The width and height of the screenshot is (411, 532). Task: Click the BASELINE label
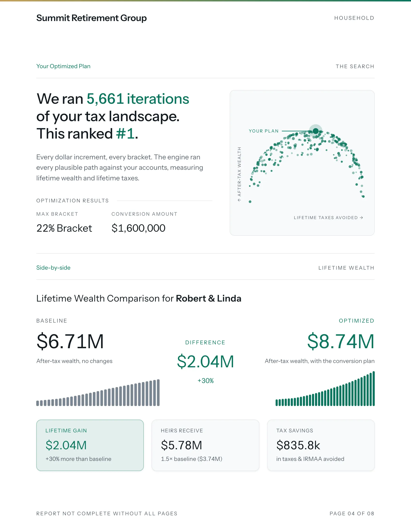point(52,321)
